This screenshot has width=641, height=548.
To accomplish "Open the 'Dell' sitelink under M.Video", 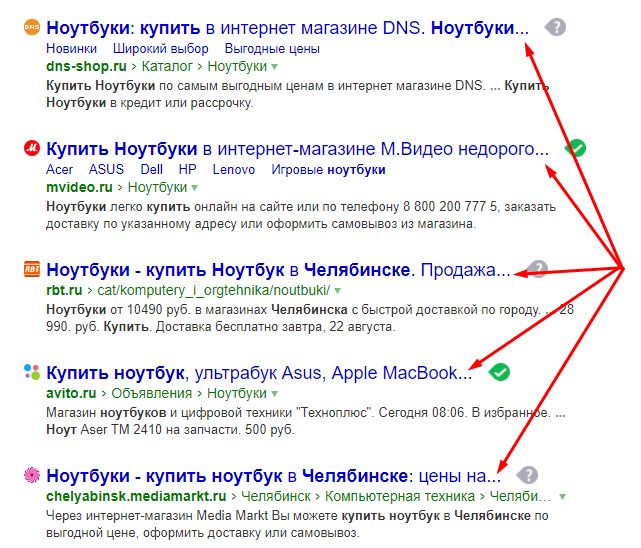I will tap(152, 169).
